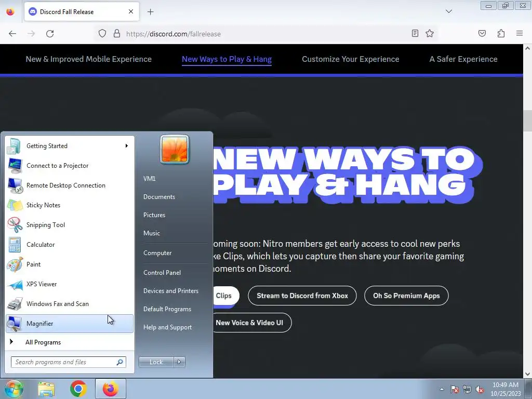Click New Voice & Video UI button
The image size is (532, 399).
coord(252,323)
